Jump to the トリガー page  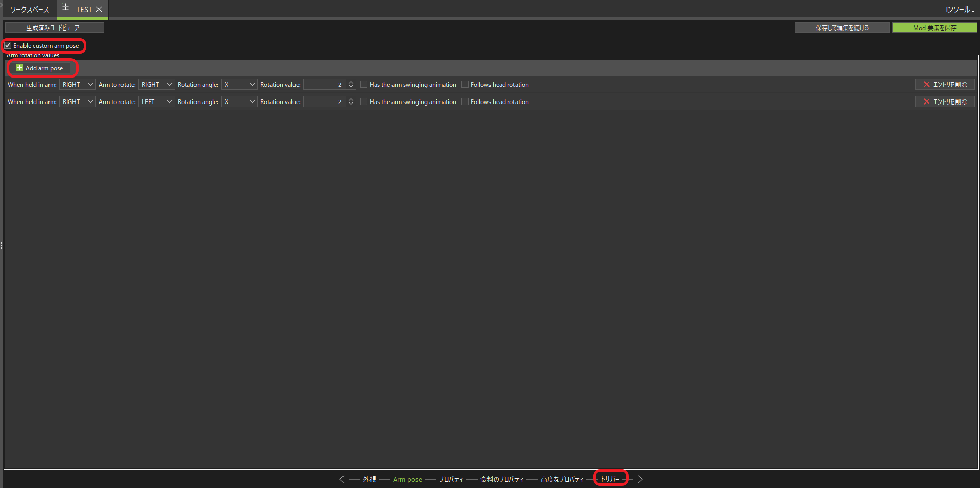point(610,479)
